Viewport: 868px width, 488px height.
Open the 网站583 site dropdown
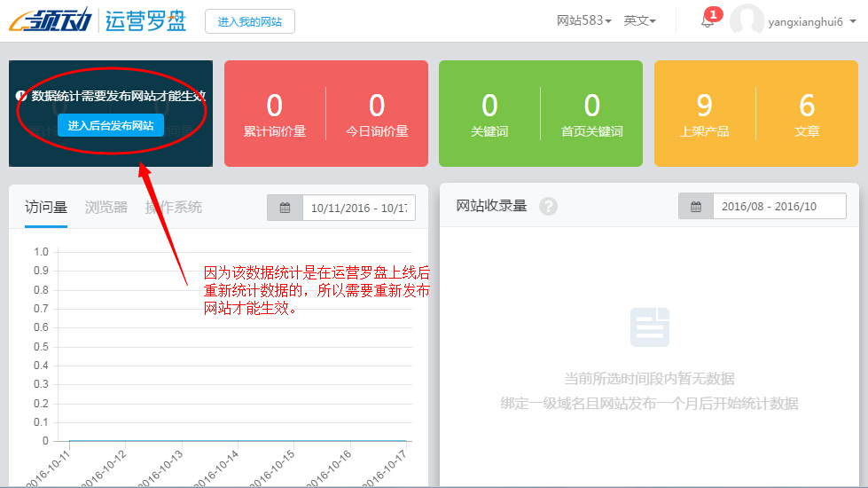(583, 21)
